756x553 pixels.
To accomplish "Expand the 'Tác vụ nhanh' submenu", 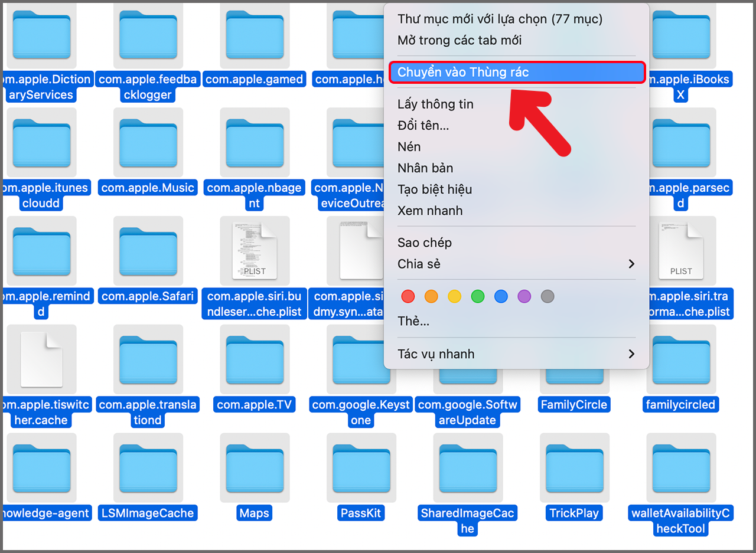I will tap(516, 354).
